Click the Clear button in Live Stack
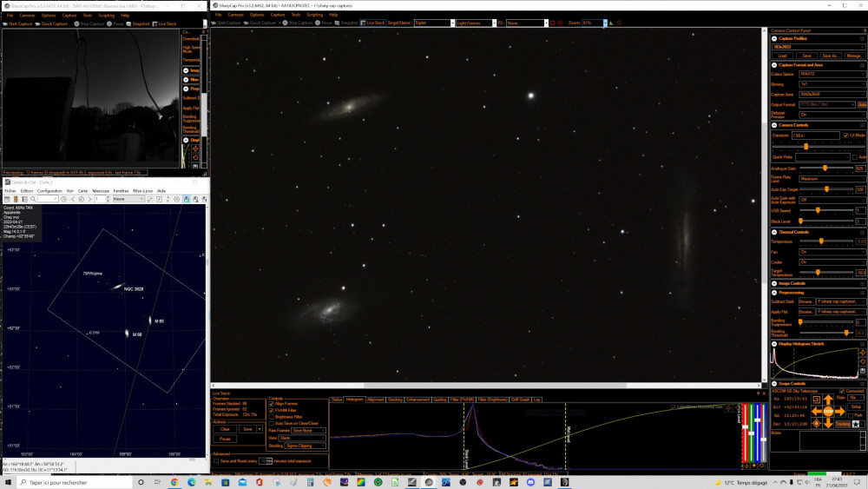This screenshot has height=489, width=868. point(225,429)
